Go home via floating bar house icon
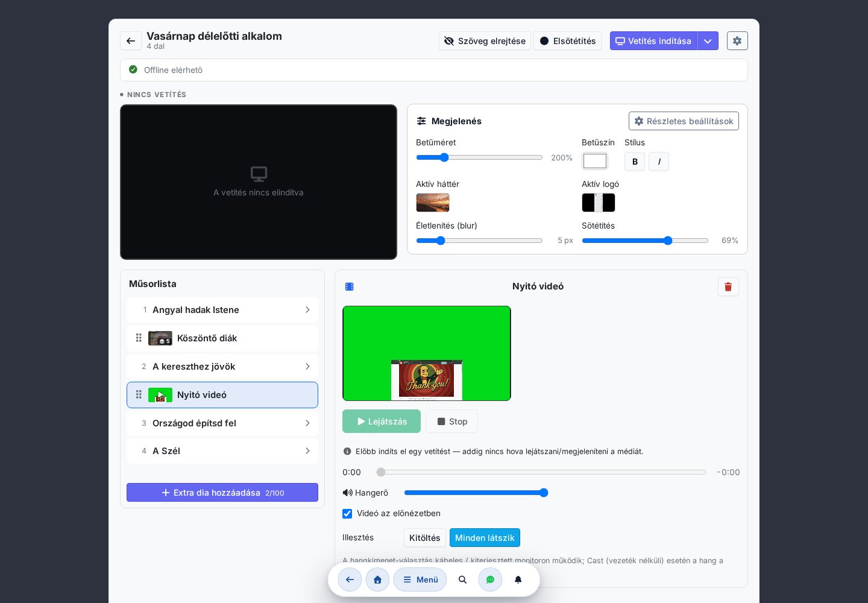The width and height of the screenshot is (868, 603). click(377, 579)
